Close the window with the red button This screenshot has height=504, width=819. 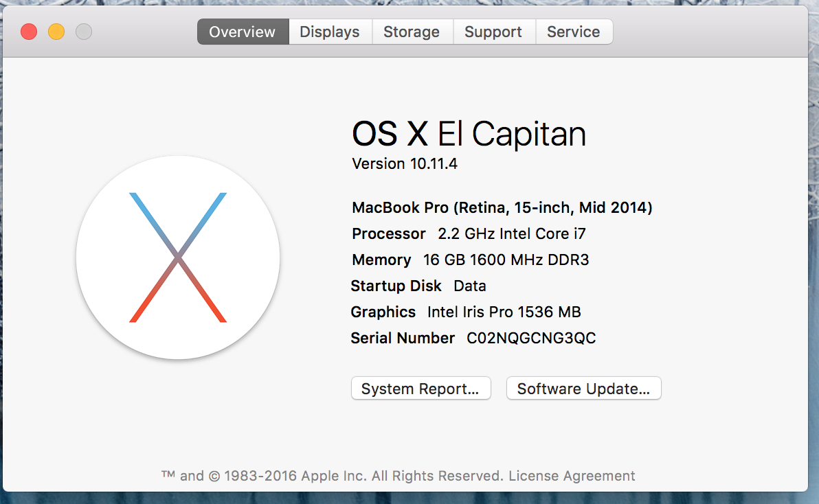tap(29, 32)
